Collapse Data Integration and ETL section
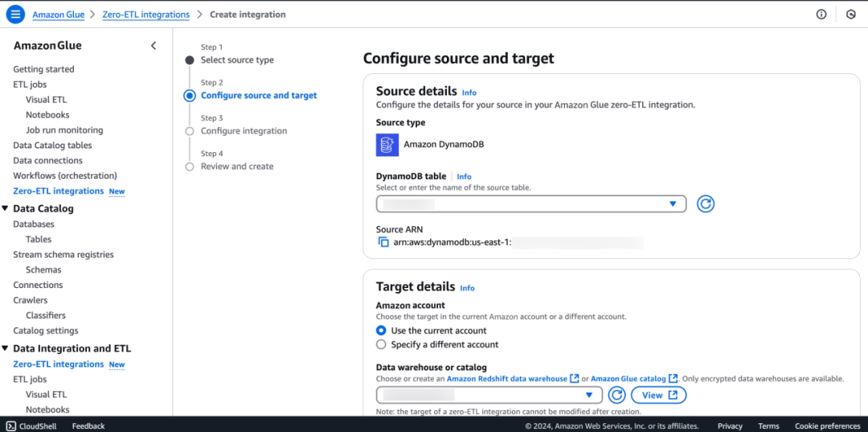 point(5,349)
